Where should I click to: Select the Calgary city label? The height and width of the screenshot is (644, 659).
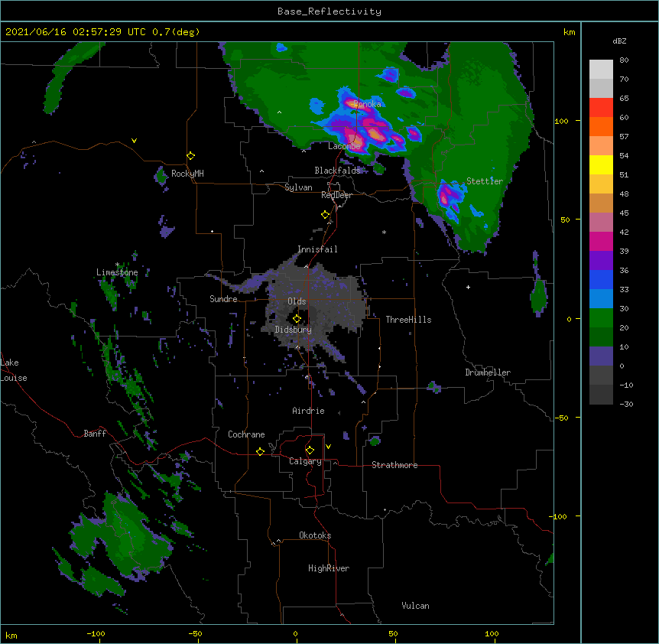pos(305,461)
